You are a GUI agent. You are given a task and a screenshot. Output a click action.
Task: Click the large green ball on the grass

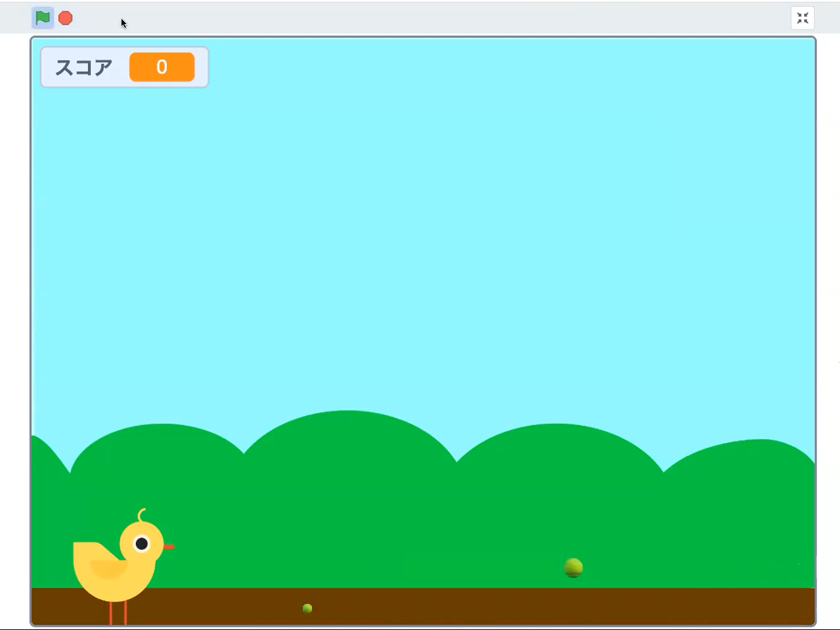[573, 567]
